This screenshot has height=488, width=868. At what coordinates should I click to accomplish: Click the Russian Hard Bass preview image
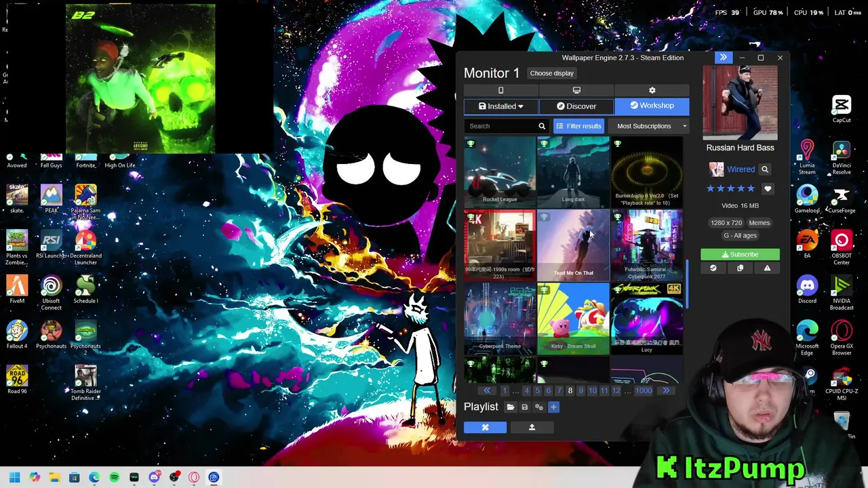[x=740, y=103]
